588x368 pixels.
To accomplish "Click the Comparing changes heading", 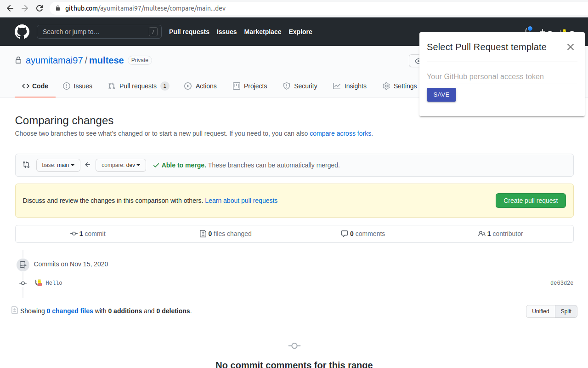I will [64, 121].
